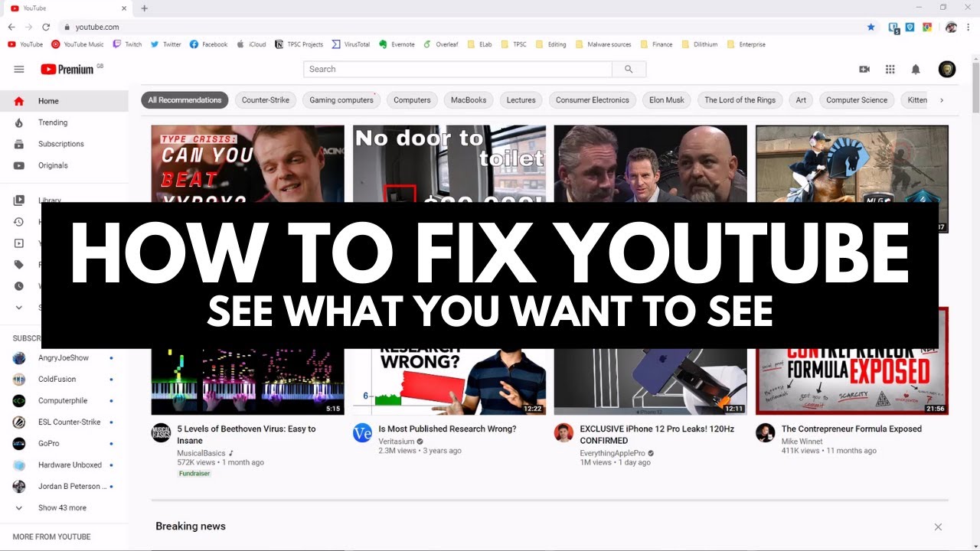Show more category chips with right arrow

pos(942,100)
